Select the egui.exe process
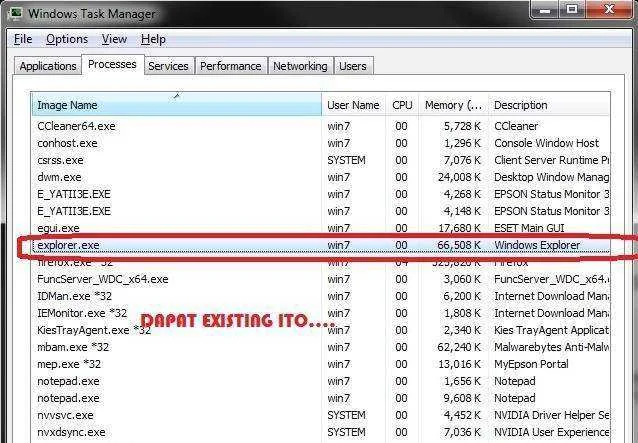The width and height of the screenshot is (638, 443). tap(321, 228)
